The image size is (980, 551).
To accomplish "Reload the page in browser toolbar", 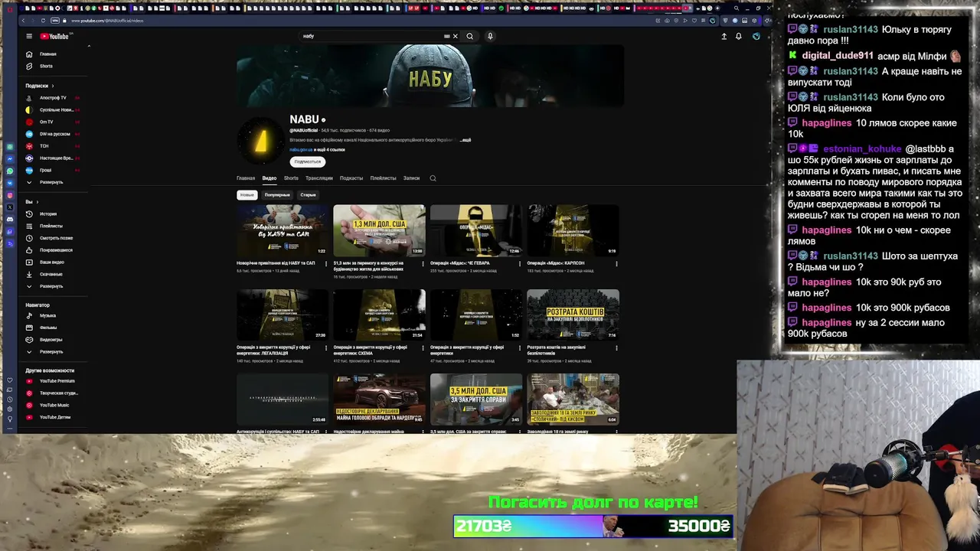I will [x=43, y=21].
